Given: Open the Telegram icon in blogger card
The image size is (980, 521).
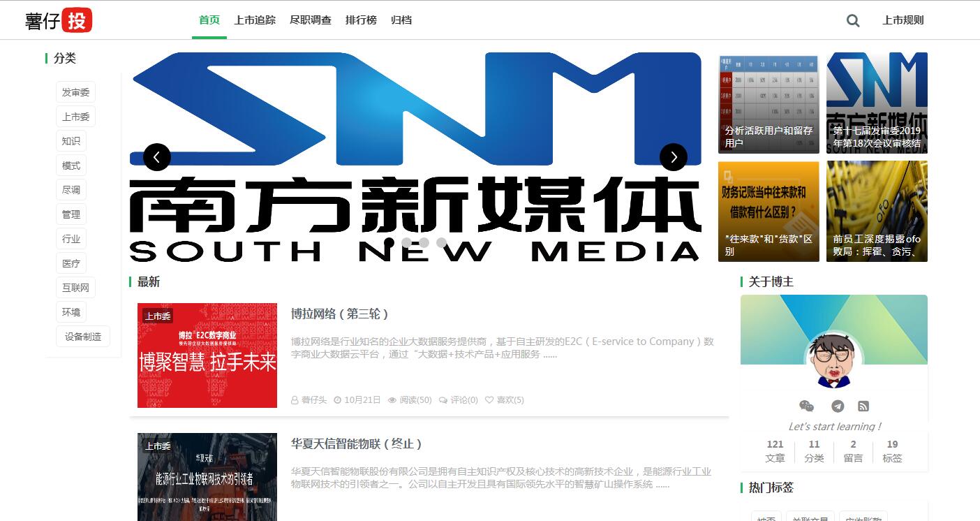Looking at the screenshot, I should tap(838, 406).
